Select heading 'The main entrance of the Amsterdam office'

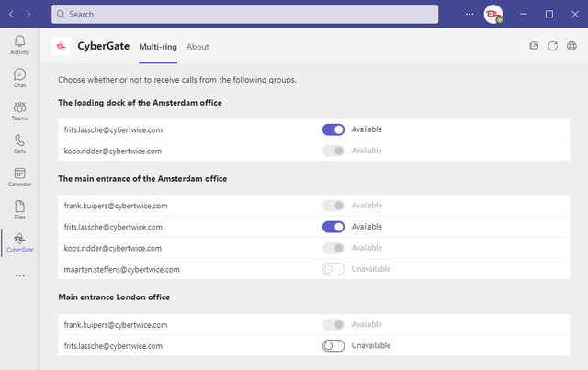point(142,179)
